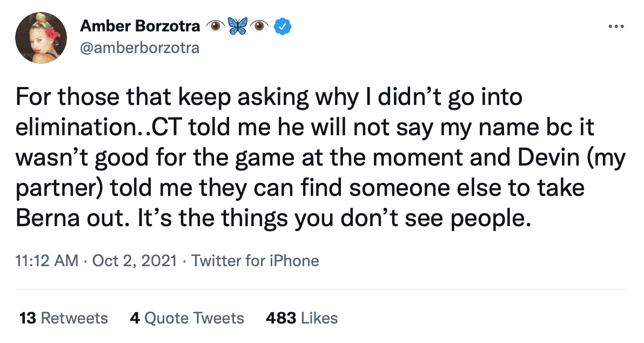The image size is (644, 343).
Task: Click the butterfly emoji in the name
Action: point(239,26)
